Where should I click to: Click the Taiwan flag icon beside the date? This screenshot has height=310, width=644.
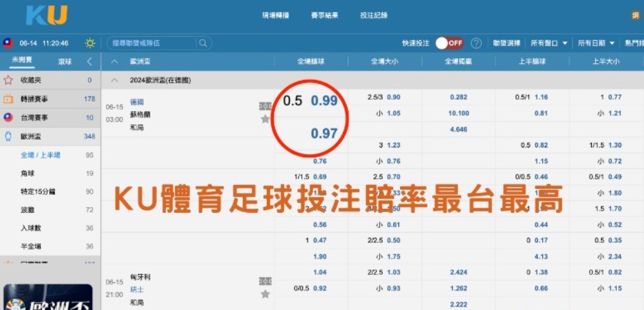[8, 43]
